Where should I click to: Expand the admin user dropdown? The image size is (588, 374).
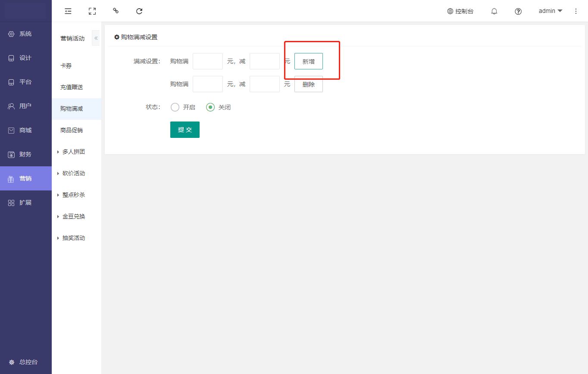tap(550, 11)
